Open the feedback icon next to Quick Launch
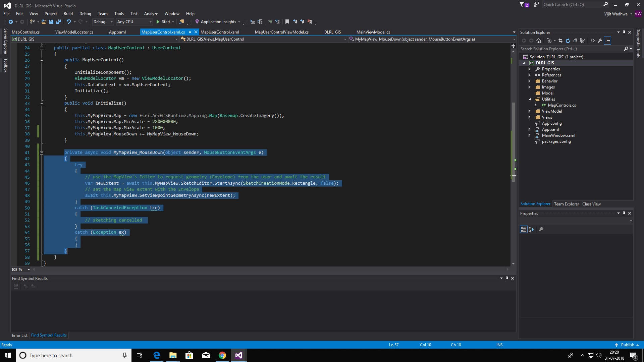The width and height of the screenshot is (644, 362). pos(536,5)
